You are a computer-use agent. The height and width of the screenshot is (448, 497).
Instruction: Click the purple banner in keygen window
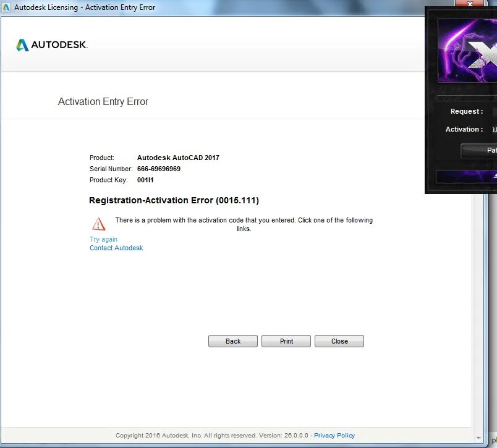click(x=466, y=177)
